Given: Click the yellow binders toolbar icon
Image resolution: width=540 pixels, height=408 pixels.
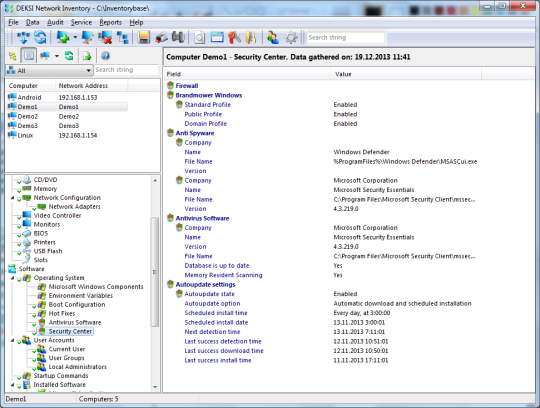Looking at the screenshot, I should 251,37.
